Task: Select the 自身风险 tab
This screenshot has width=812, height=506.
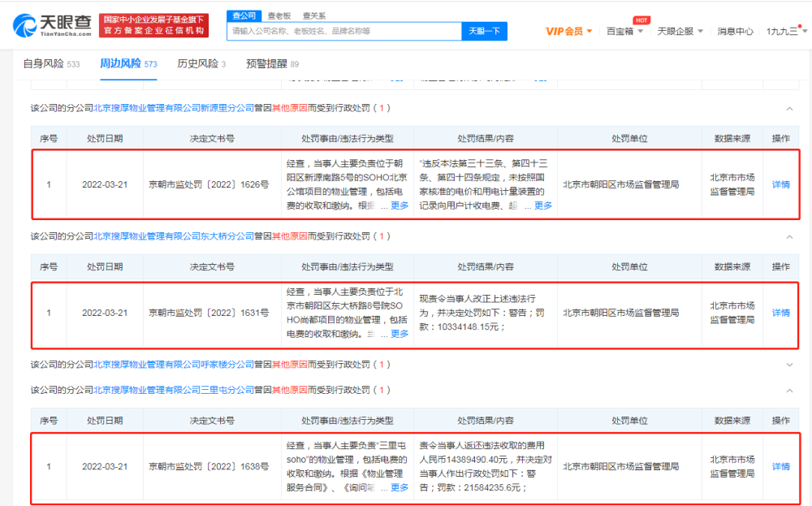Action: click(x=51, y=63)
